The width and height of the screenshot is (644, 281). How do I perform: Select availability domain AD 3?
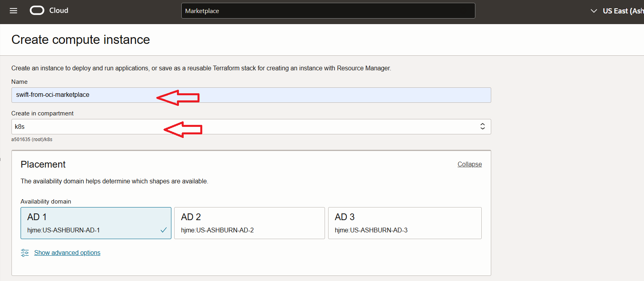coord(405,223)
